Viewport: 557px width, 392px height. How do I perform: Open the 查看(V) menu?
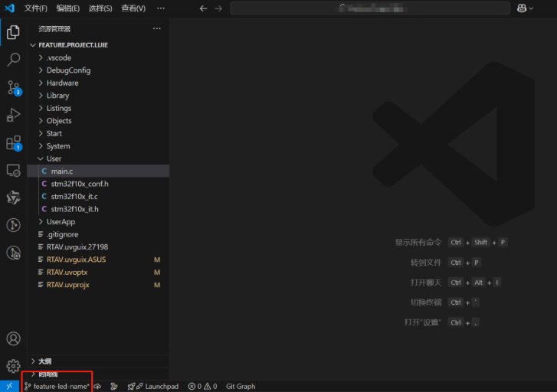(133, 8)
